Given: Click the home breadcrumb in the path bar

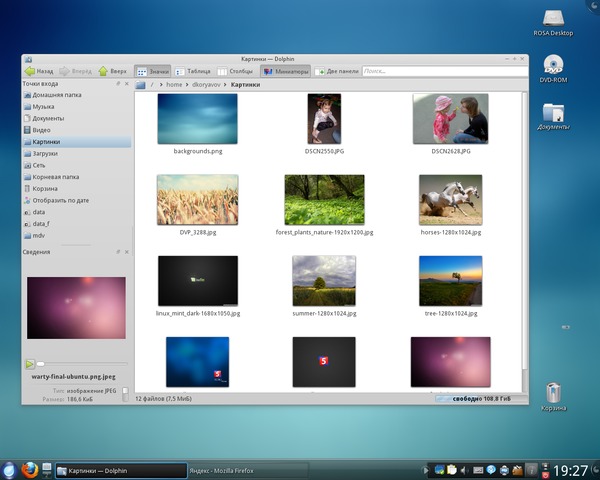Looking at the screenshot, I should tap(174, 85).
